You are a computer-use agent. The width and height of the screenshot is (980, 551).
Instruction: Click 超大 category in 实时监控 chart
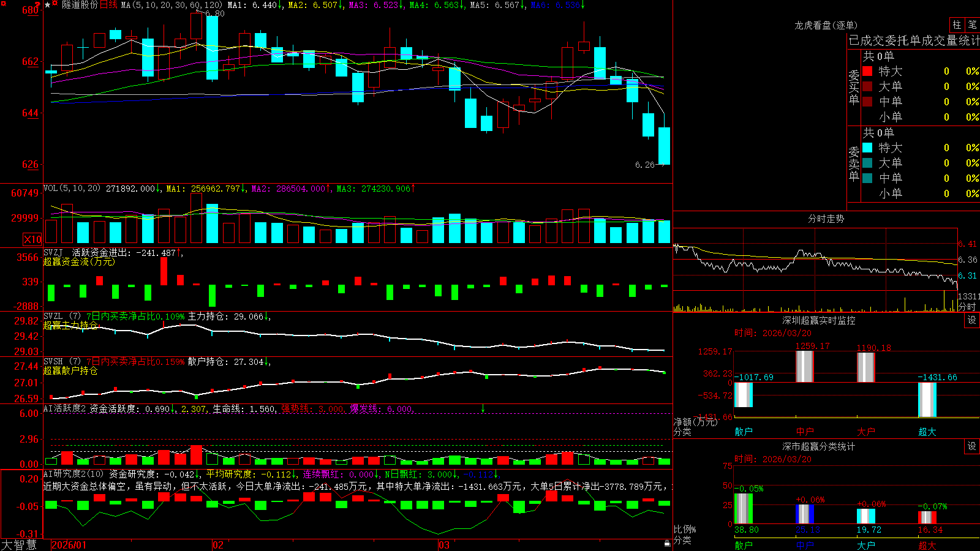[x=927, y=432]
